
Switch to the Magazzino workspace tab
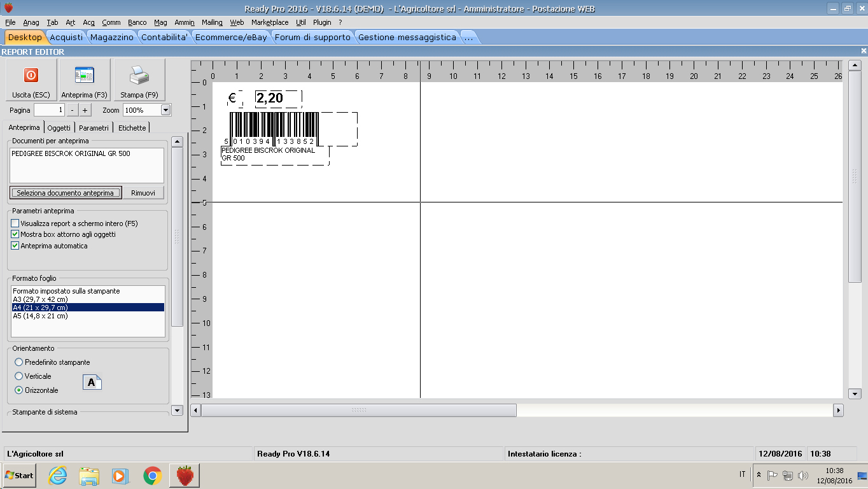[x=112, y=37]
